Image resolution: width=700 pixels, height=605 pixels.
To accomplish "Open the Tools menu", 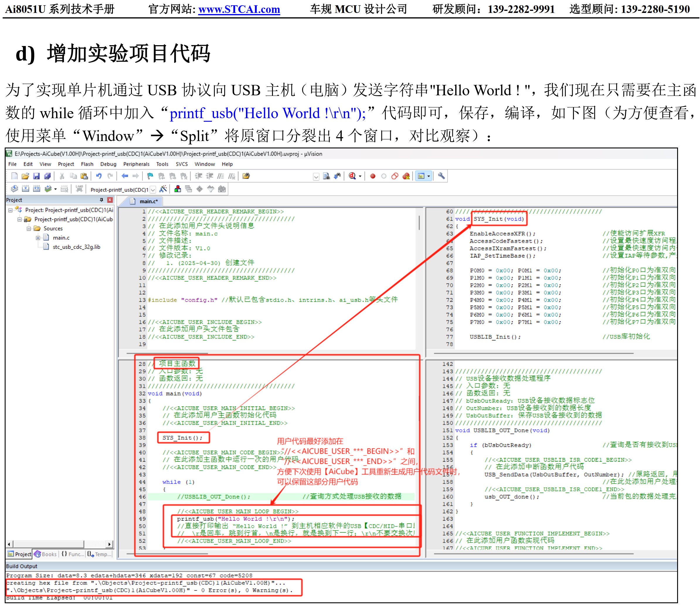I will 162,164.
